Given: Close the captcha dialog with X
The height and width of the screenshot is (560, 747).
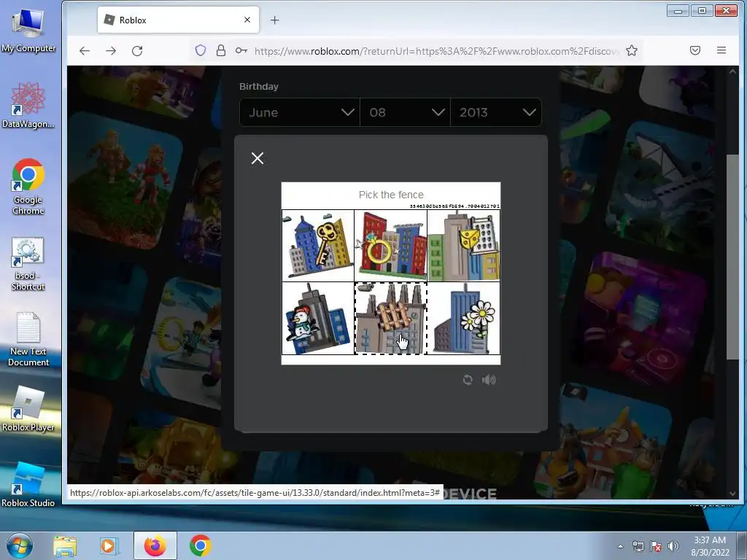Looking at the screenshot, I should tap(258, 158).
